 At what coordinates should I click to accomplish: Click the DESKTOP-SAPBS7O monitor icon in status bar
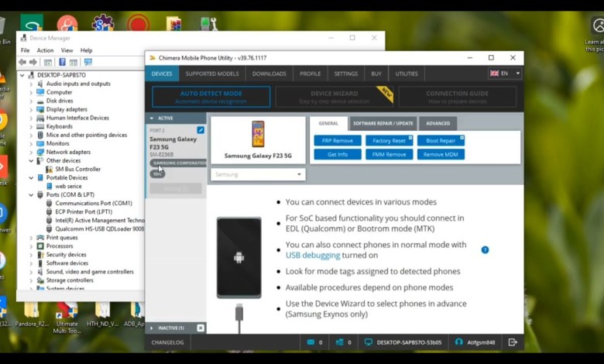point(369,342)
